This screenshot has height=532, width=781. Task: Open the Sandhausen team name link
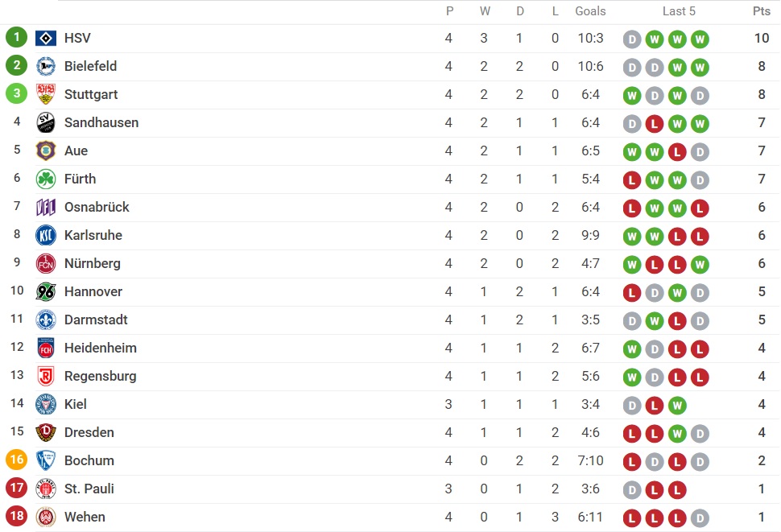pos(101,122)
